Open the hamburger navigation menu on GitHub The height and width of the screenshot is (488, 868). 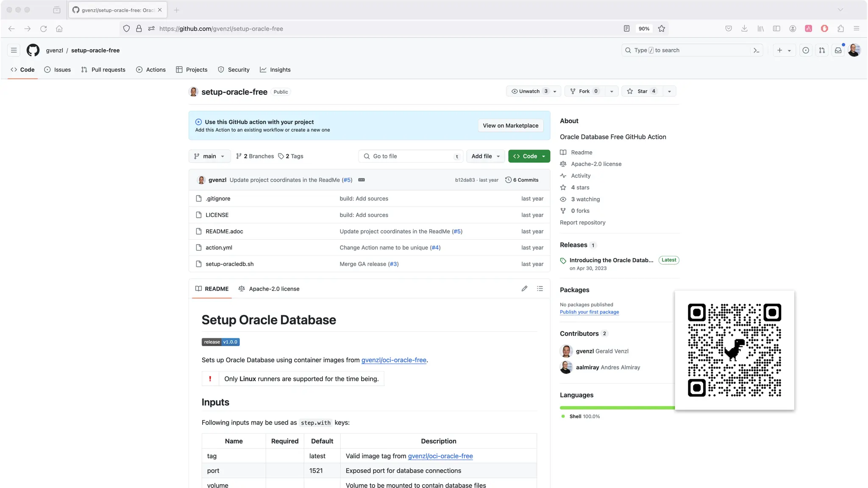(14, 50)
